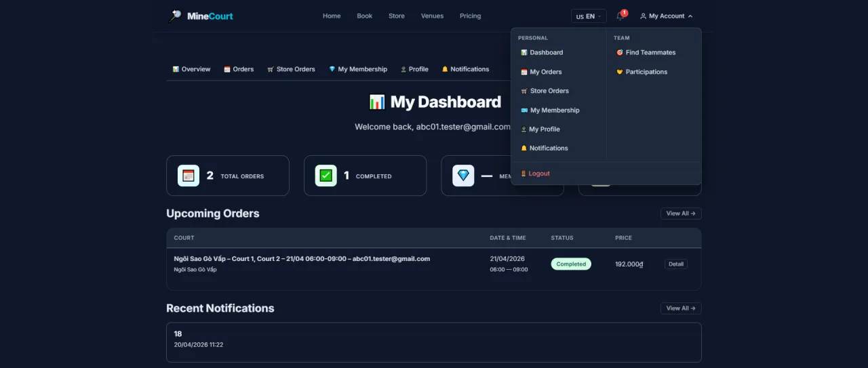The width and height of the screenshot is (868, 368).
Task: Switch to the Store Orders tab
Action: 291,69
